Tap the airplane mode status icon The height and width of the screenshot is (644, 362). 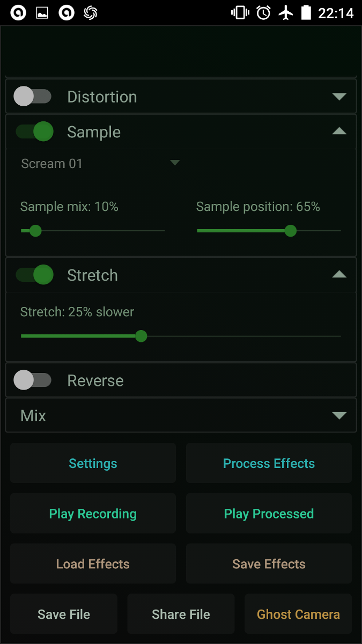click(x=286, y=13)
